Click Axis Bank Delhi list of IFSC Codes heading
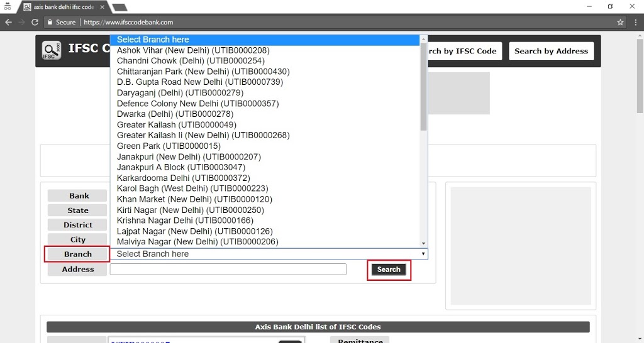This screenshot has height=343, width=644. [318, 327]
